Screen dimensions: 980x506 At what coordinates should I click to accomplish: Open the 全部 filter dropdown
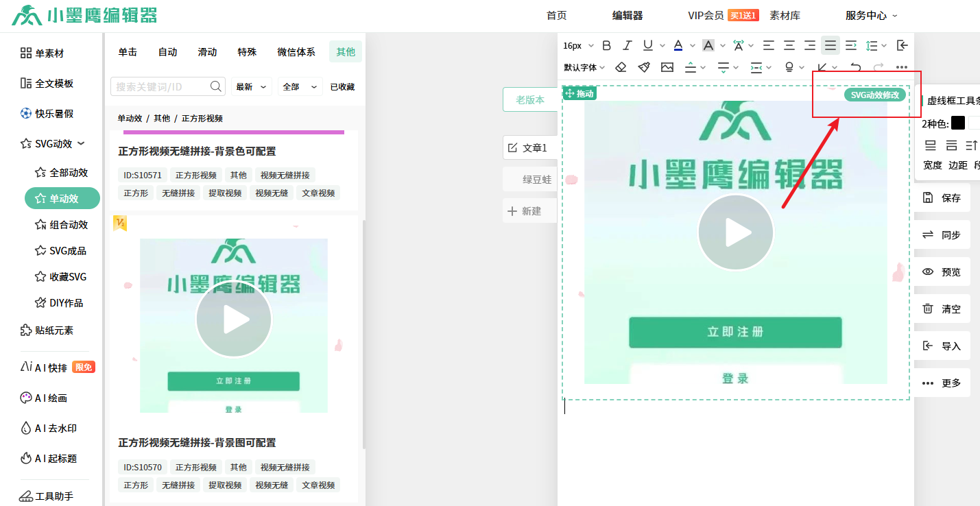300,86
